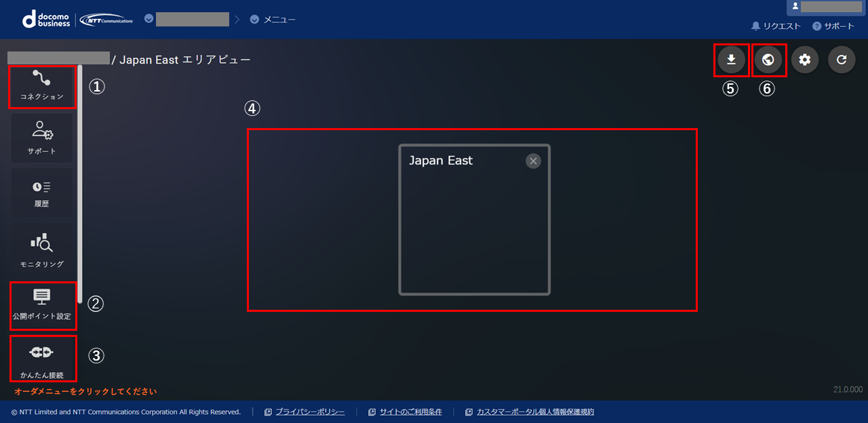Screen dimensions: 868x423
Task: Click the globe icon button
Action: click(768, 60)
